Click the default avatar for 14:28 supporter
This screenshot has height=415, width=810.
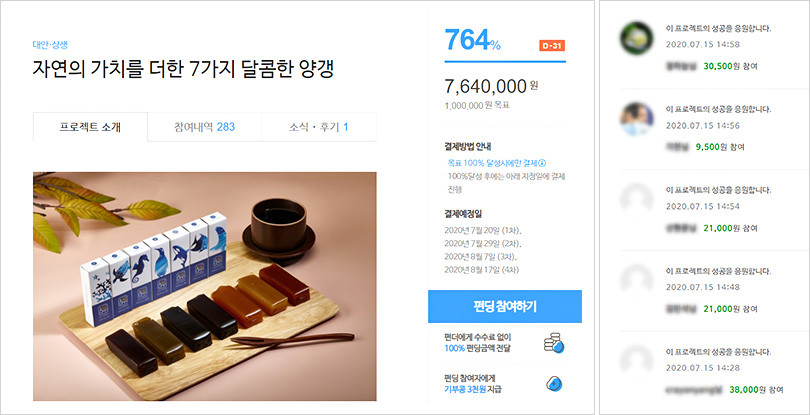click(x=636, y=361)
